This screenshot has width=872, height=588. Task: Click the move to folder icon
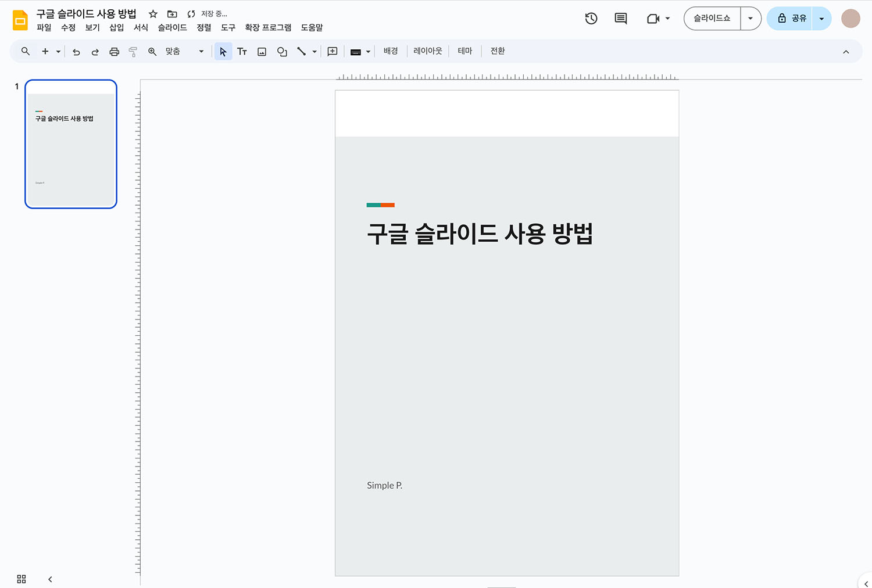tap(172, 14)
